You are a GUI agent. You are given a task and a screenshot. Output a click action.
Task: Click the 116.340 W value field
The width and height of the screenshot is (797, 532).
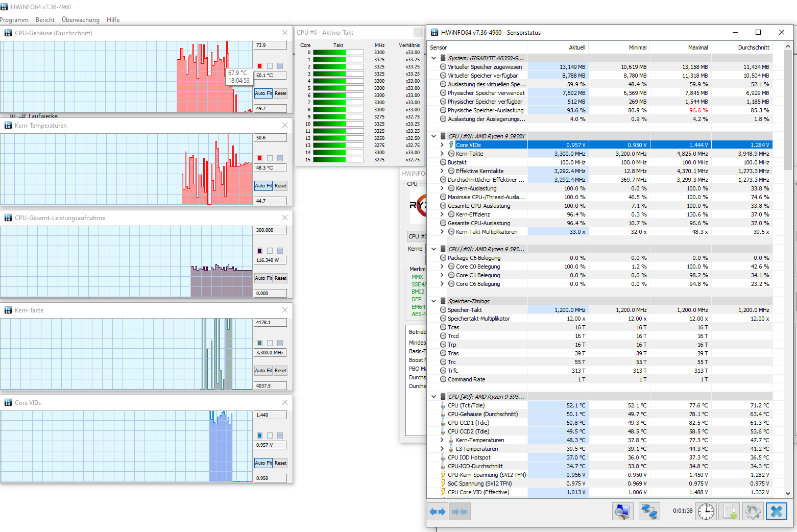coord(270,260)
